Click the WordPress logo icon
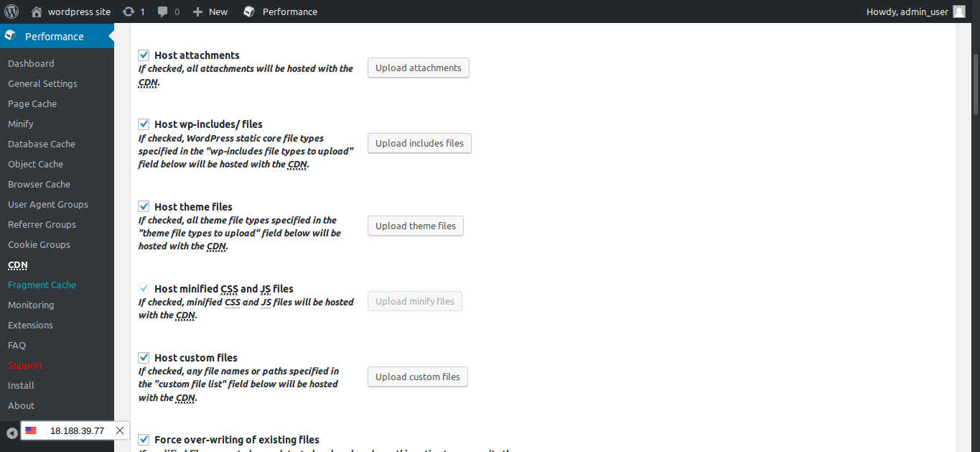 pos(11,11)
